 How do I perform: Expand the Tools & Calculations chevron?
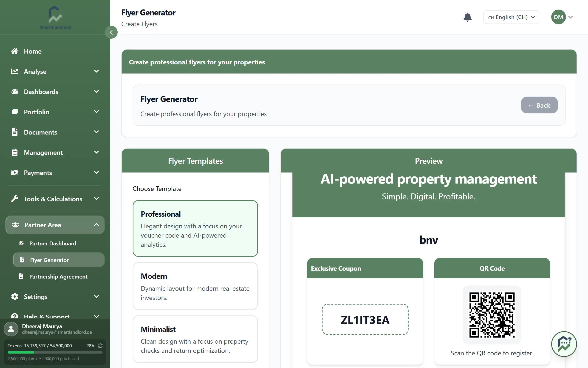[x=96, y=198]
